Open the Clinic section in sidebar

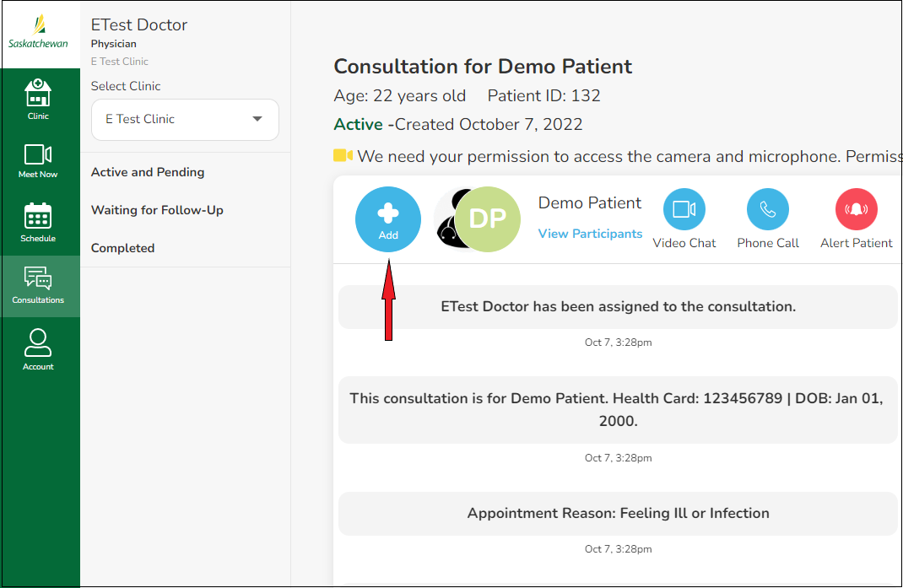click(x=38, y=99)
